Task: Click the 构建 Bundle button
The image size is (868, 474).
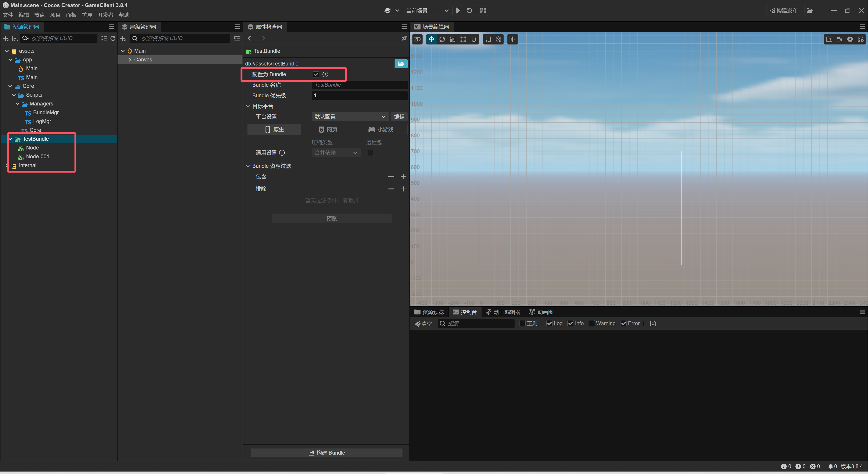Action: point(326,453)
